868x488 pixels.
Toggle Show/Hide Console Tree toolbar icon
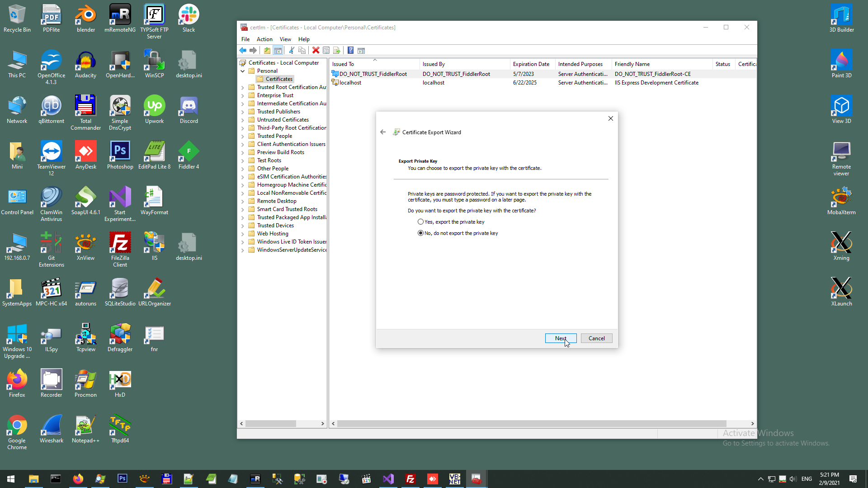point(278,51)
